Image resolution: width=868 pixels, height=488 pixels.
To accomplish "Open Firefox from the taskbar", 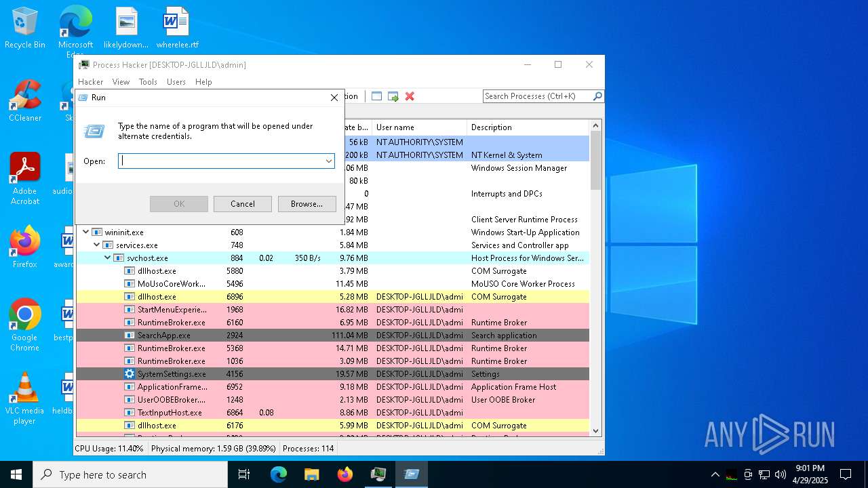I will pos(345,474).
